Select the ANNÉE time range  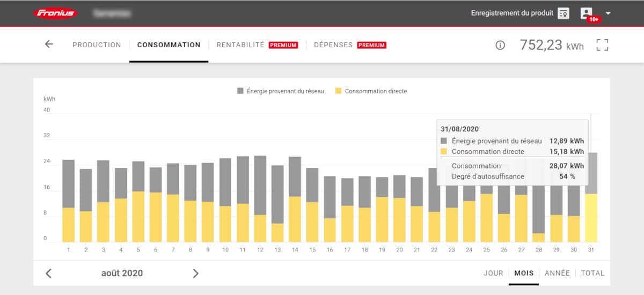tap(557, 273)
